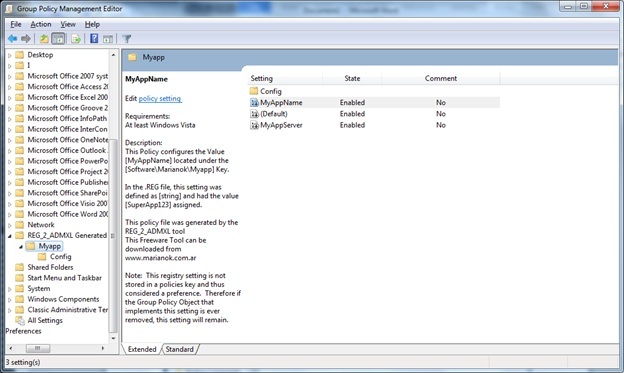
Task: Click the System folder icon in tree
Action: click(20, 289)
